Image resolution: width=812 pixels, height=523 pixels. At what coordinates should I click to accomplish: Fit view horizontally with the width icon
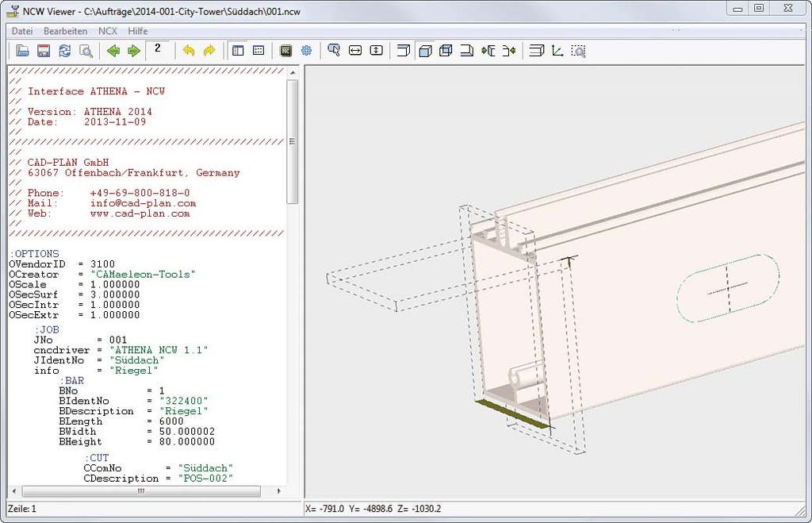coord(355,51)
